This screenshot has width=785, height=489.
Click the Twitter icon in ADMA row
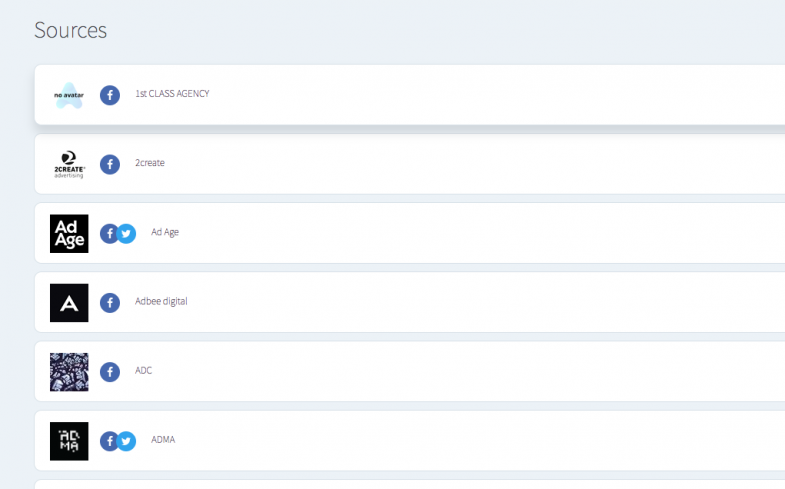tap(127, 441)
